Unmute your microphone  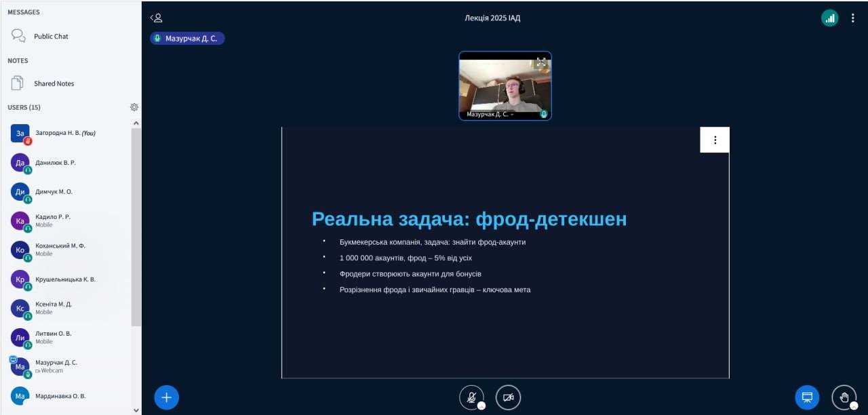471,397
